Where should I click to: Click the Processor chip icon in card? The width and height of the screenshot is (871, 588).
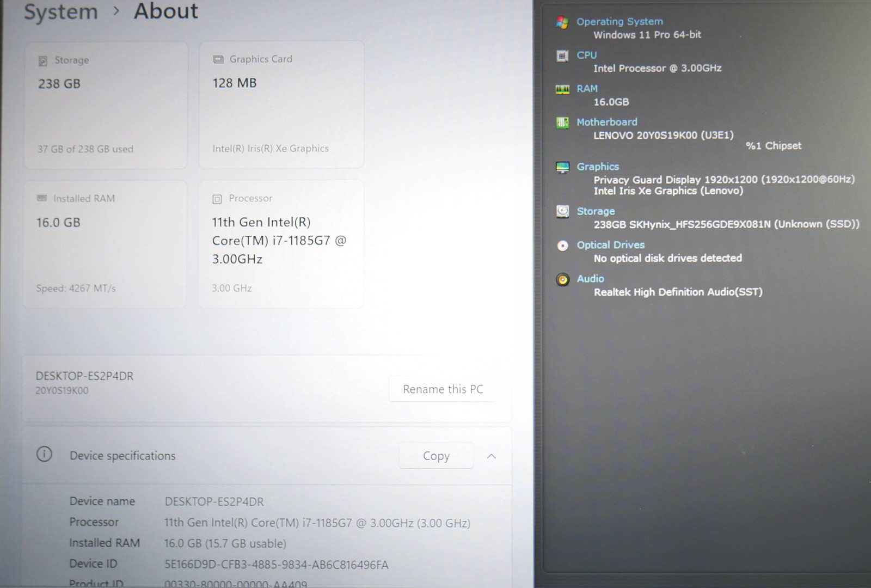(217, 199)
